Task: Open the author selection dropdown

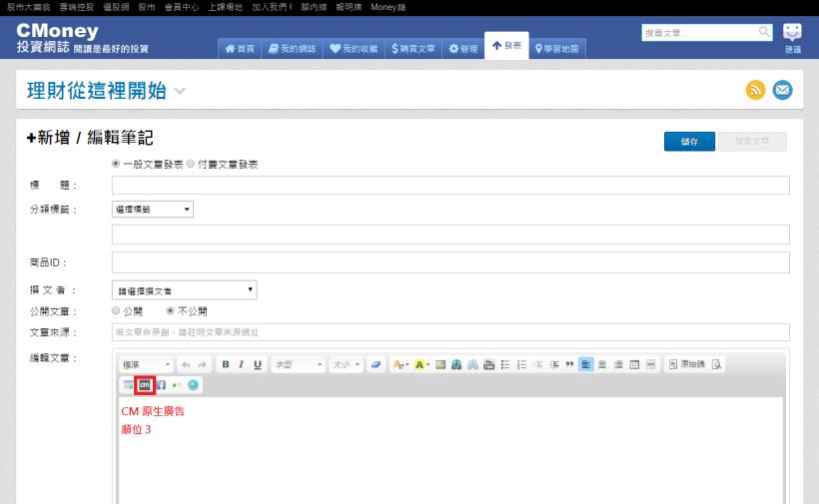Action: pos(185,290)
